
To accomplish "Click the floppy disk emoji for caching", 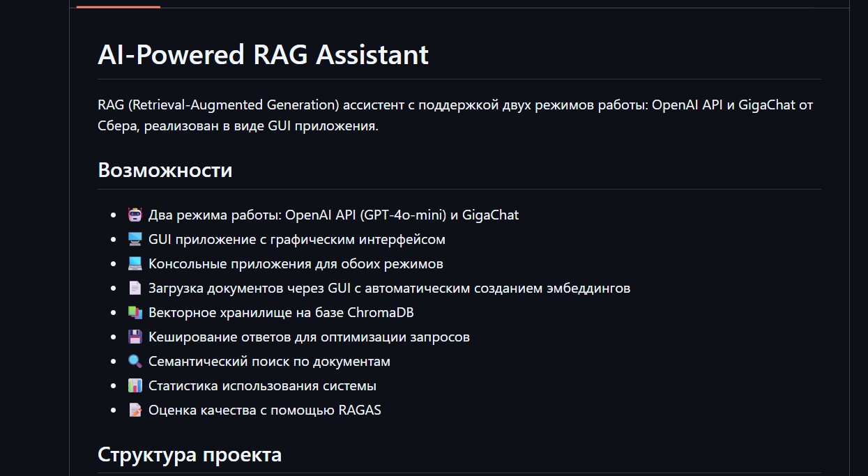I will point(135,337).
